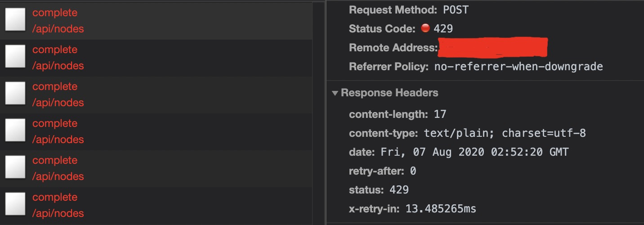Click the content-length header value 17
Screen dimensions: 644x225
[440, 114]
